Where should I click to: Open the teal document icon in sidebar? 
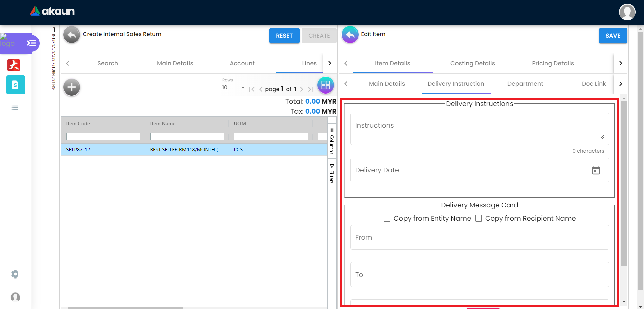tap(15, 85)
